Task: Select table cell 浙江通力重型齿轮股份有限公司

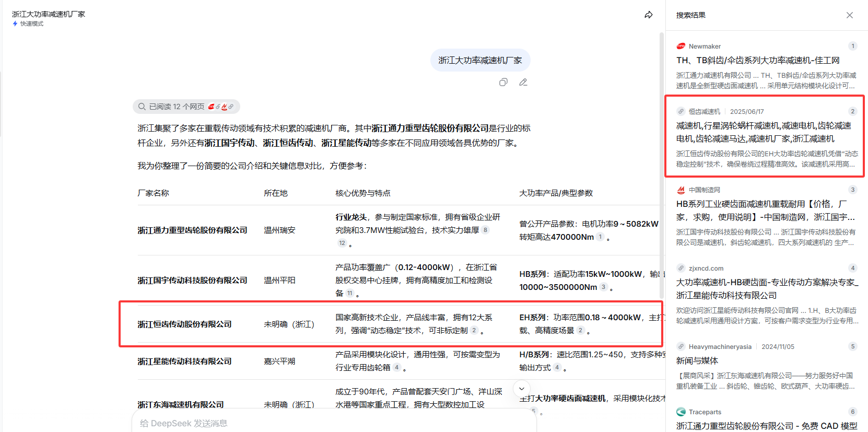Action: (192, 230)
